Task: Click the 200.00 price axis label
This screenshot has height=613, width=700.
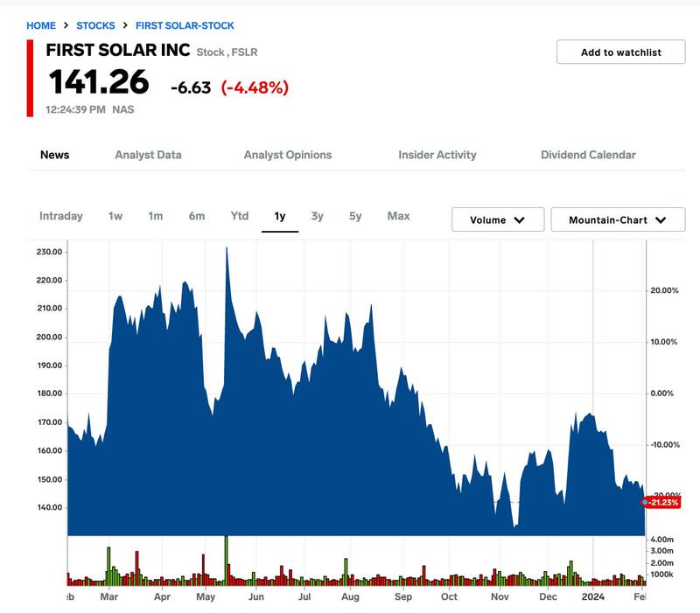Action: (x=49, y=338)
